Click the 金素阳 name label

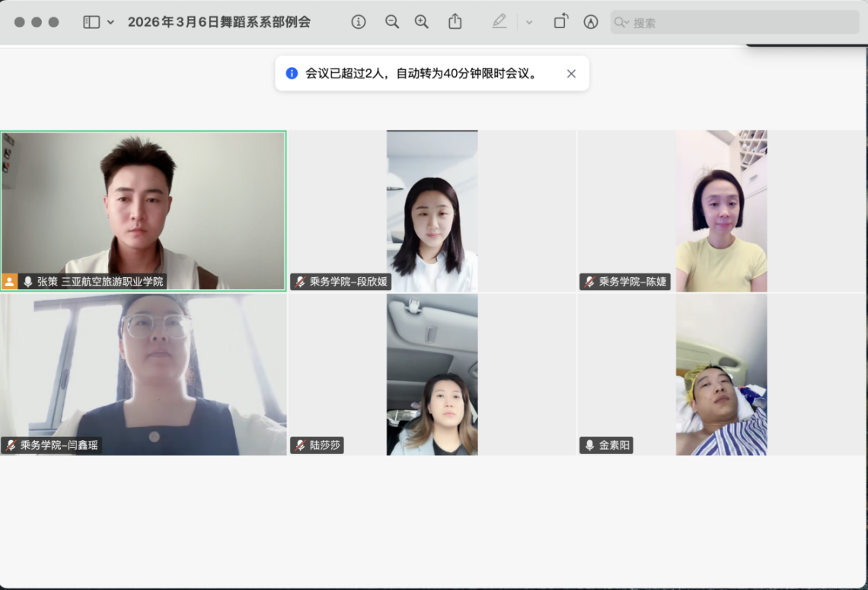[x=614, y=445]
